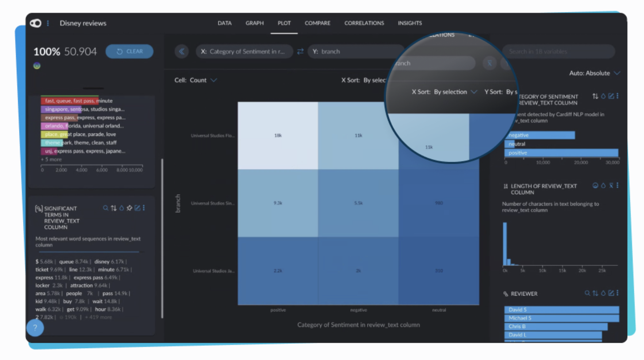Open the Cell: Count dropdown
644x360 pixels.
click(196, 80)
